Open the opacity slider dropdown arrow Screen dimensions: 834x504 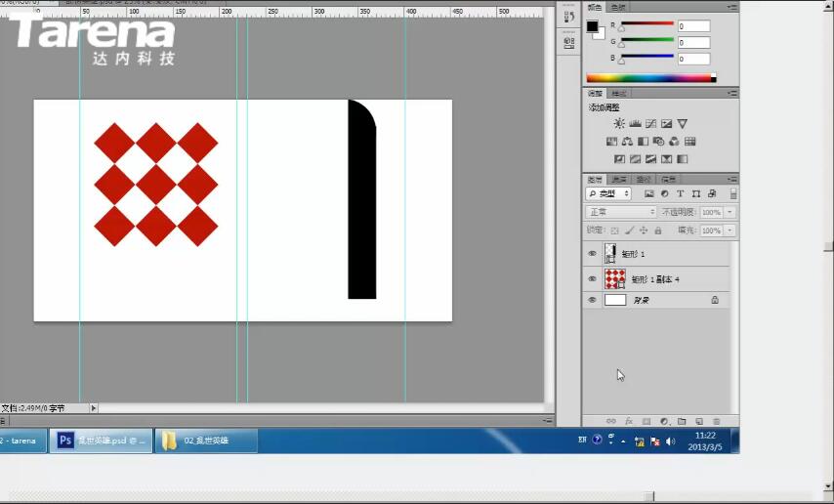[730, 212]
